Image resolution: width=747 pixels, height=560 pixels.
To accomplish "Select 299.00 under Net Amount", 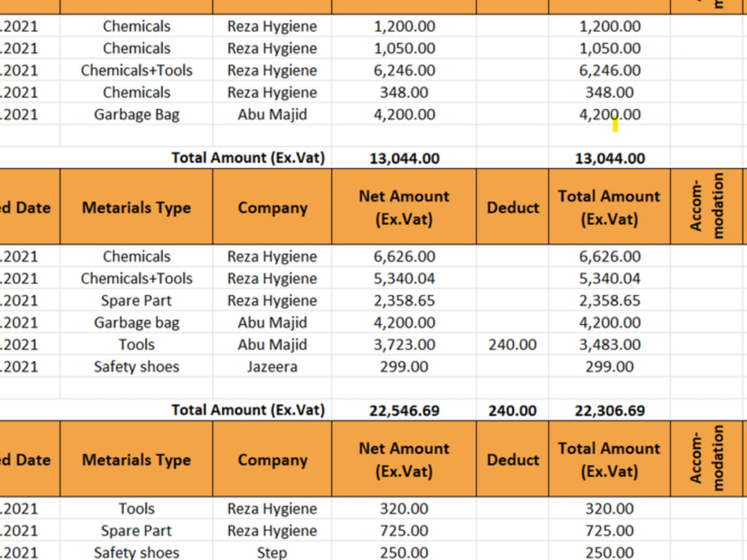I will pos(404,367).
